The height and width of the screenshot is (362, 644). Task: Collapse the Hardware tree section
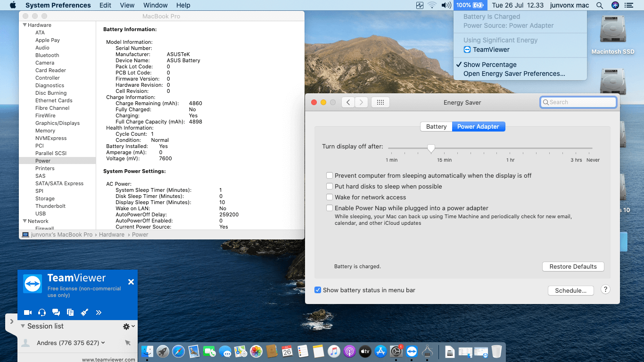point(25,25)
